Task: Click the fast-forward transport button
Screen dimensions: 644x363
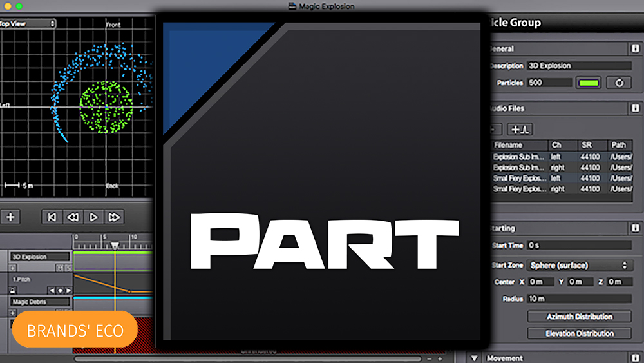Action: pyautogui.click(x=114, y=217)
